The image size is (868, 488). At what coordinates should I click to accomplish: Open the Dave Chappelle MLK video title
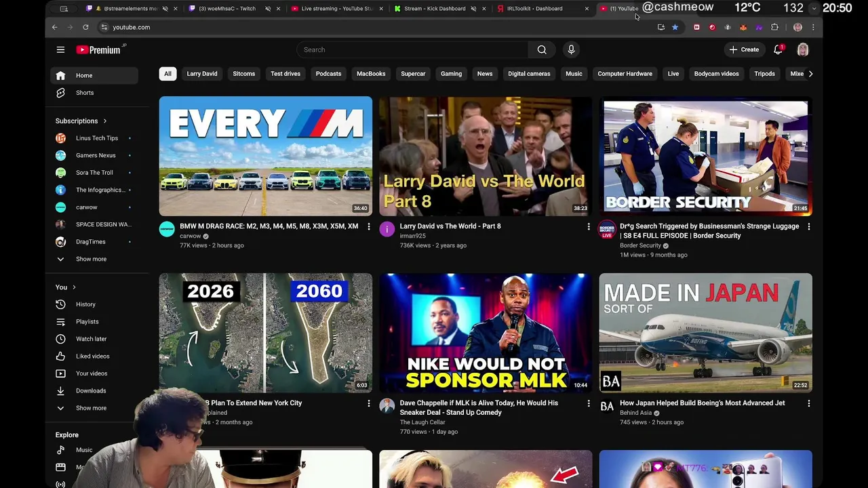tap(479, 407)
